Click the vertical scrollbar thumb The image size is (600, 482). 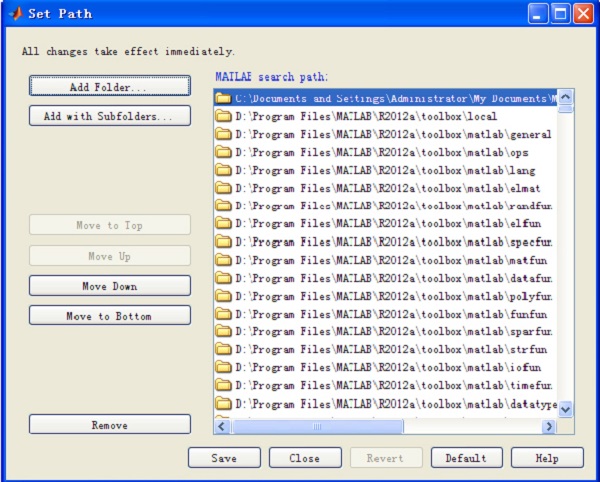[x=566, y=109]
